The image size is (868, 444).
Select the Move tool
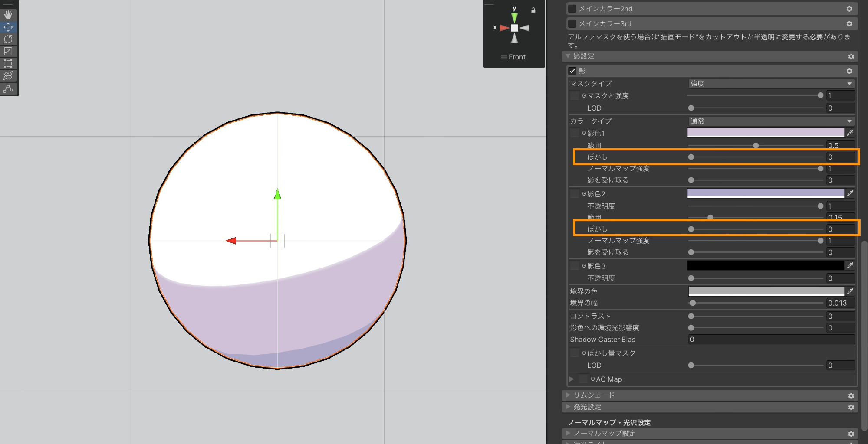[8, 27]
